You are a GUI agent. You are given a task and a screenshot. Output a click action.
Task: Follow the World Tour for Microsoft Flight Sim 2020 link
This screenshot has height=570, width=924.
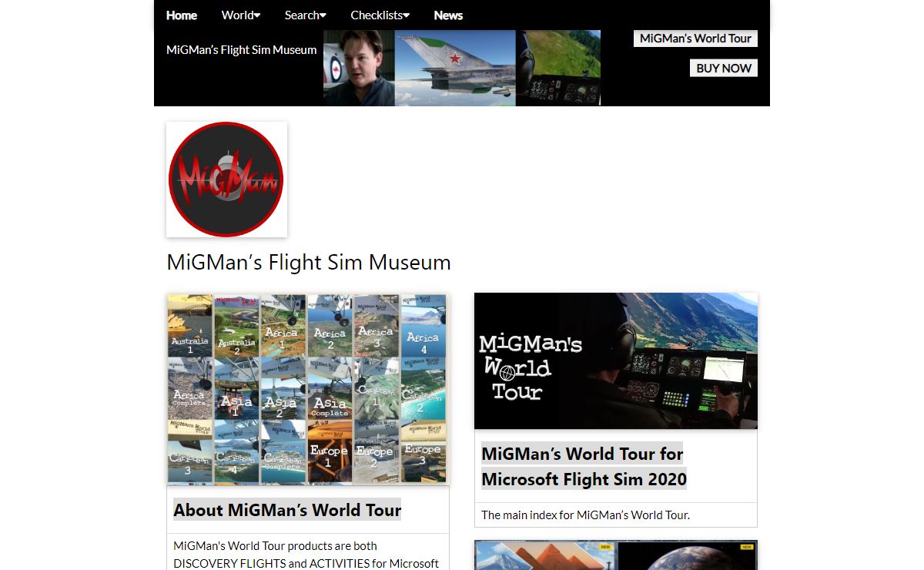coord(584,466)
